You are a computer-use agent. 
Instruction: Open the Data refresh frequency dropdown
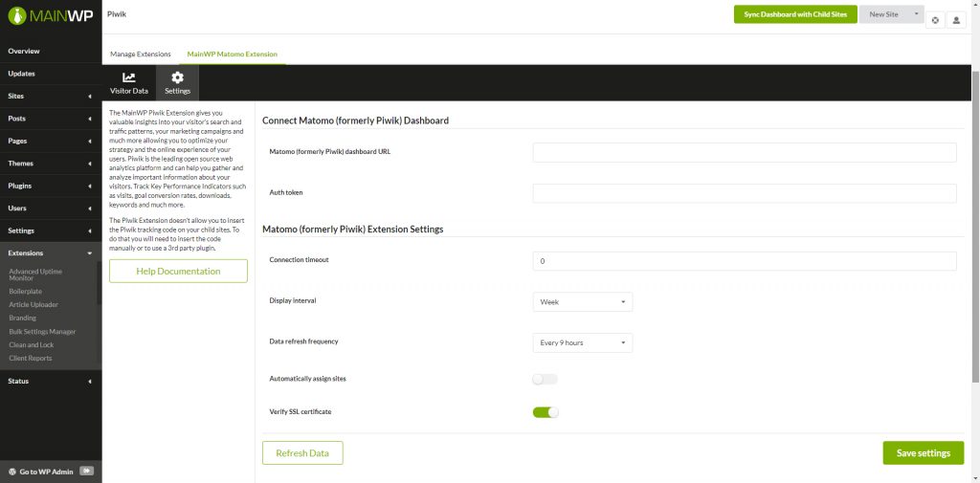coord(582,342)
